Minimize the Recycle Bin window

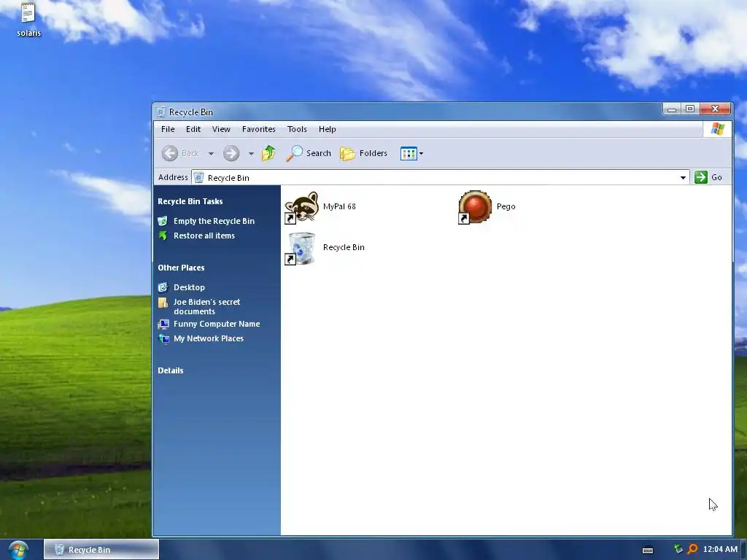tap(672, 109)
